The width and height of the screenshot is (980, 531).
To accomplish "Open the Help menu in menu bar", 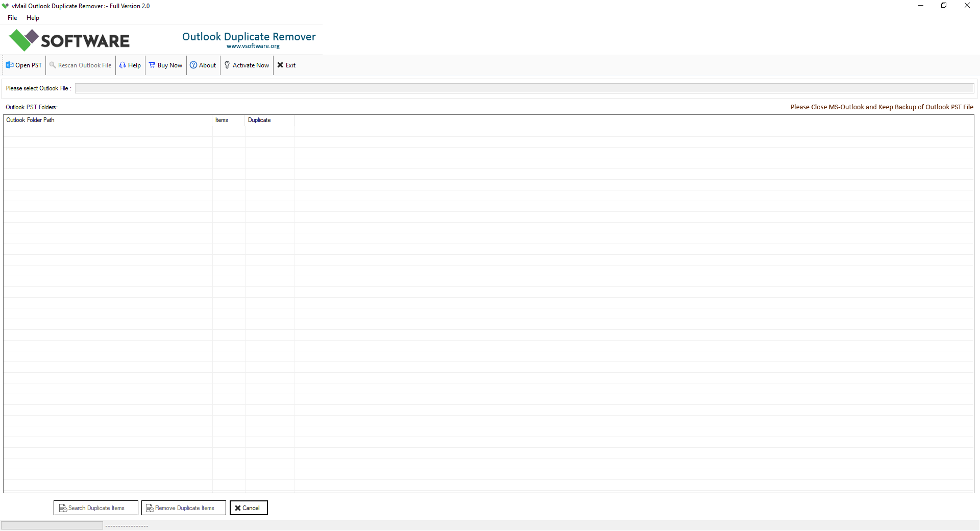I will pyautogui.click(x=33, y=18).
